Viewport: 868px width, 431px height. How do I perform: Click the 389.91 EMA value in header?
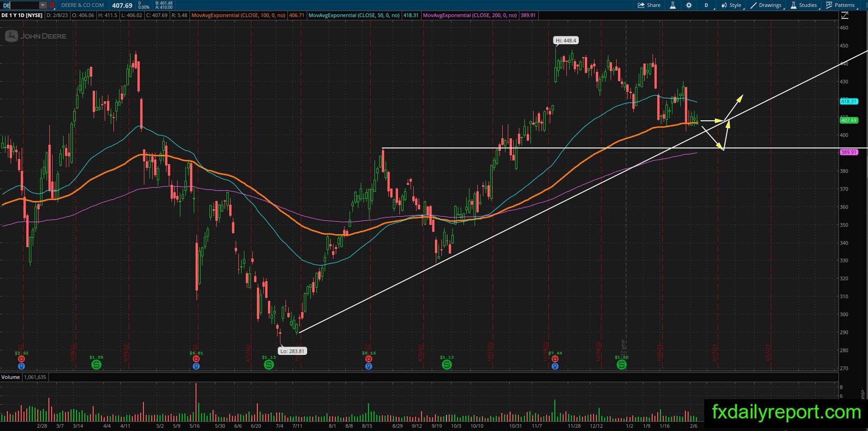(x=528, y=15)
